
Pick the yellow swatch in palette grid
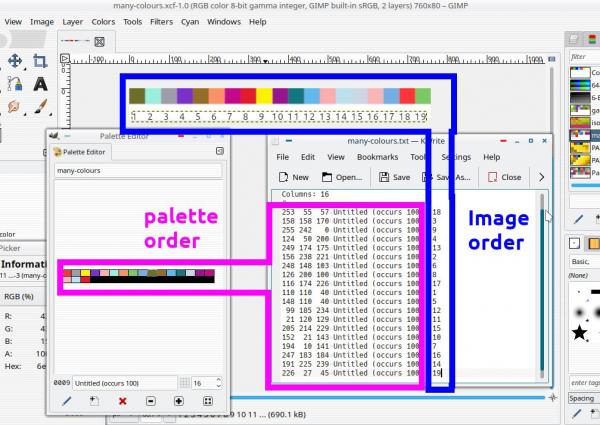click(x=85, y=273)
